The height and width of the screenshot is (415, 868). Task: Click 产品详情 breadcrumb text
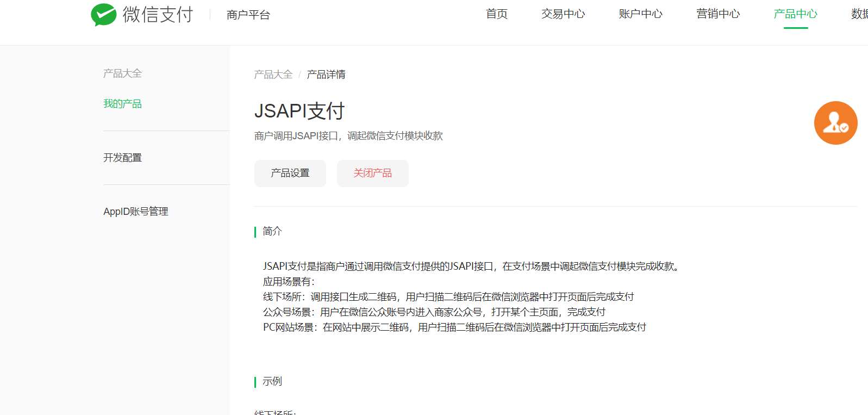coord(326,75)
